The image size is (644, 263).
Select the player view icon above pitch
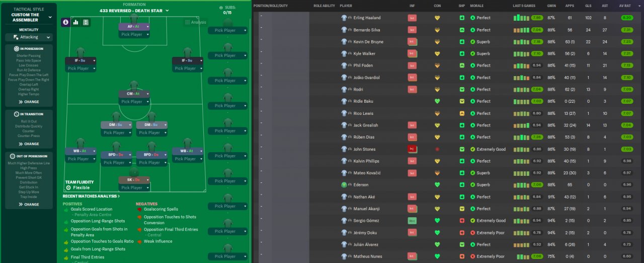(66, 22)
